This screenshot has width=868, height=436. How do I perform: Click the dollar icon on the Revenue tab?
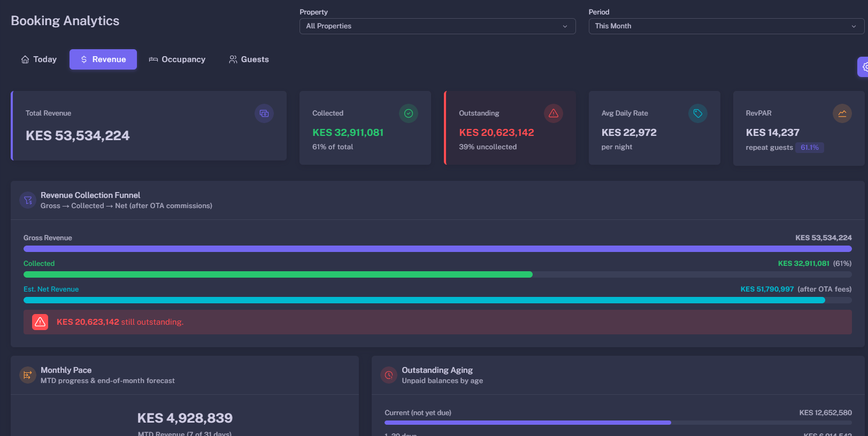click(84, 59)
